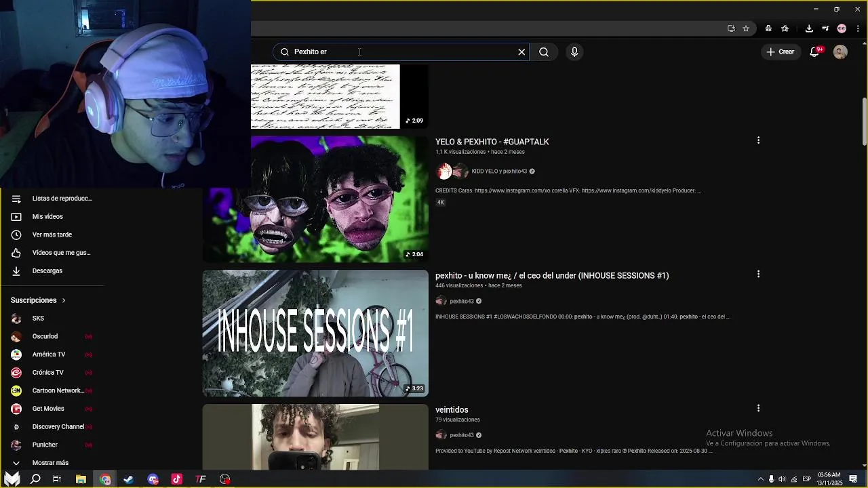Image resolution: width=868 pixels, height=488 pixels.
Task: Click the Listas de reproducción playlist icon
Action: coord(16,199)
